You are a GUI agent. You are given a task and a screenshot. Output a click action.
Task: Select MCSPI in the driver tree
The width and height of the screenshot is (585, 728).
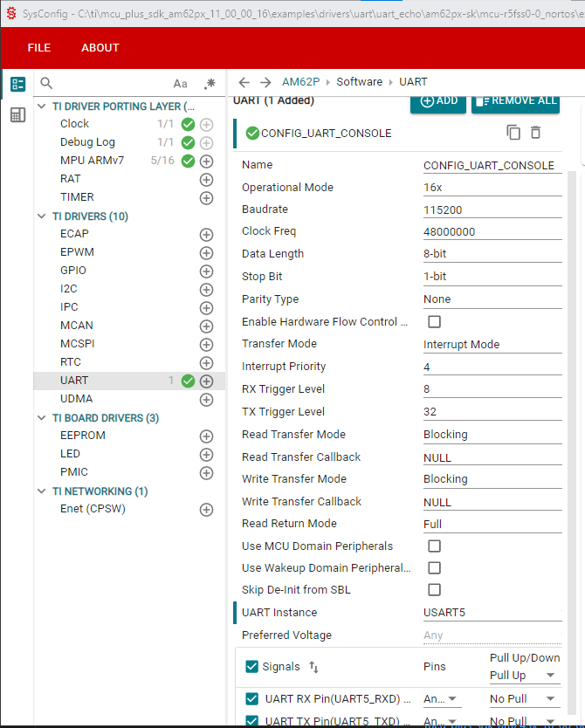[x=78, y=344]
